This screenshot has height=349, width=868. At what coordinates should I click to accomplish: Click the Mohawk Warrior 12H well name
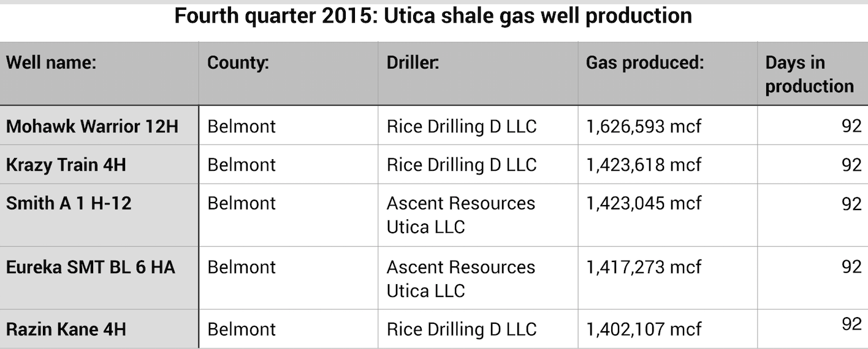(92, 126)
